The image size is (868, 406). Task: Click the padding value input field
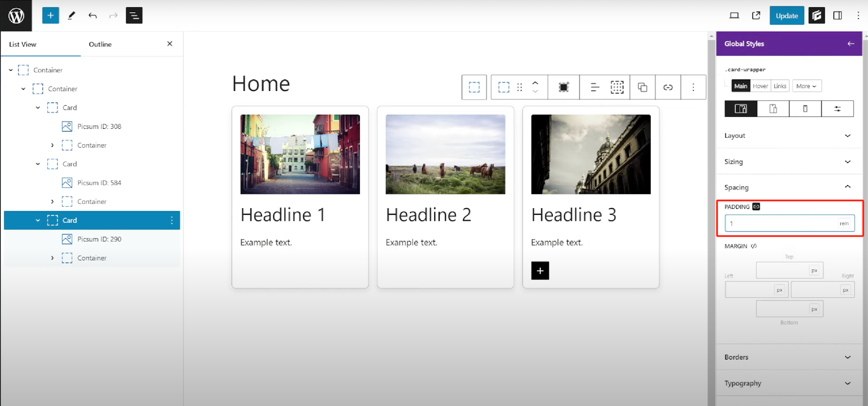[x=780, y=224]
